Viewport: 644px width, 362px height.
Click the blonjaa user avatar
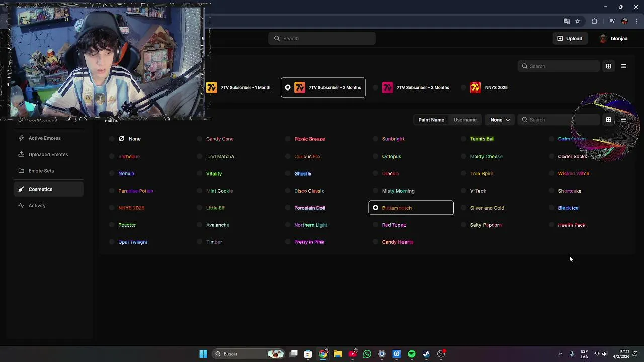603,39
